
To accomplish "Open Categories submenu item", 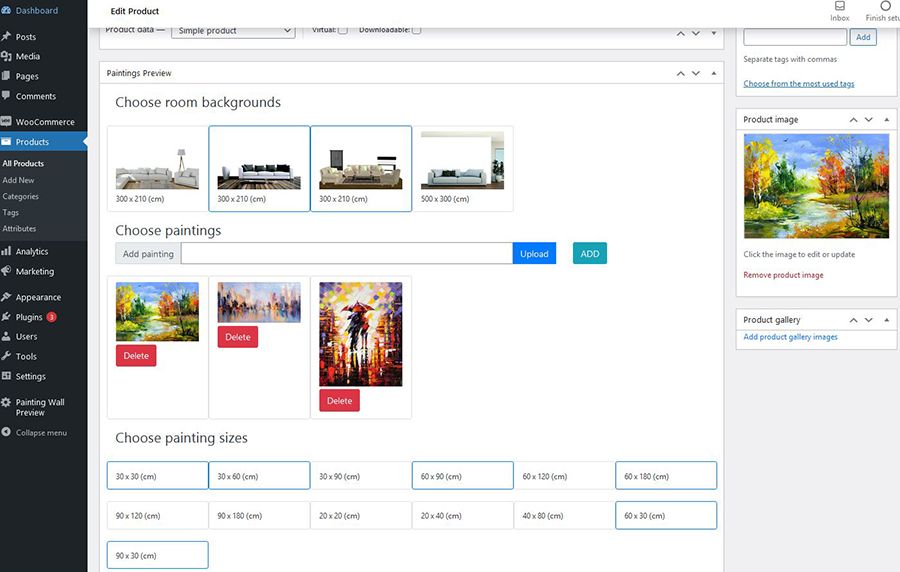I will (21, 197).
